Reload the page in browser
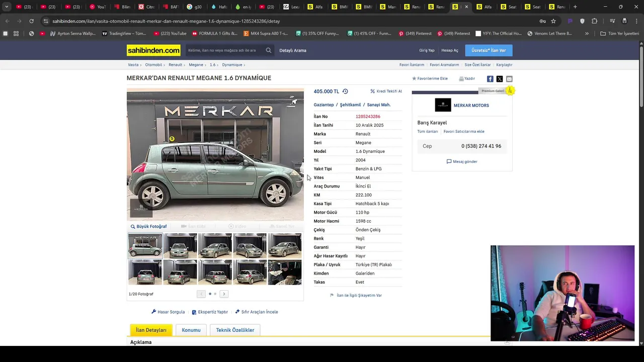 click(x=31, y=21)
